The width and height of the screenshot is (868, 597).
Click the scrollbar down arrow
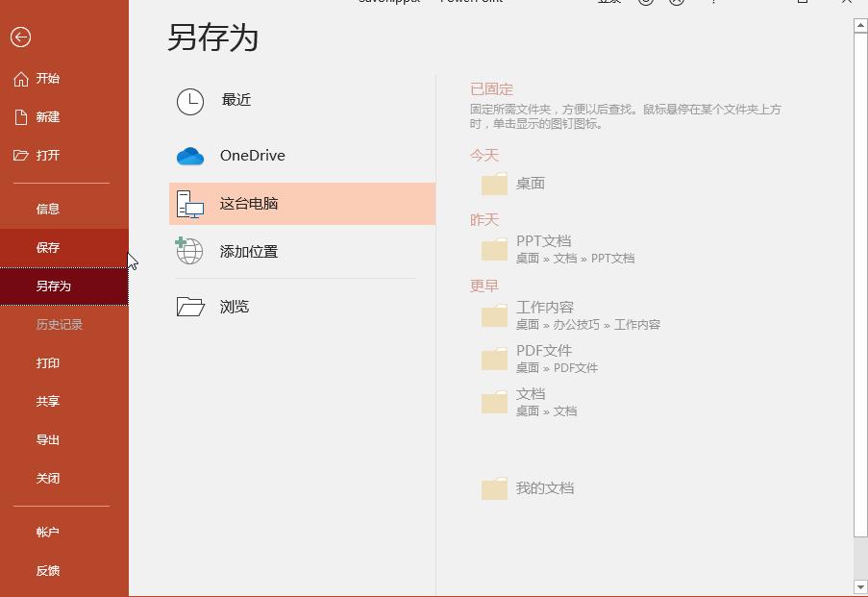[x=859, y=589]
